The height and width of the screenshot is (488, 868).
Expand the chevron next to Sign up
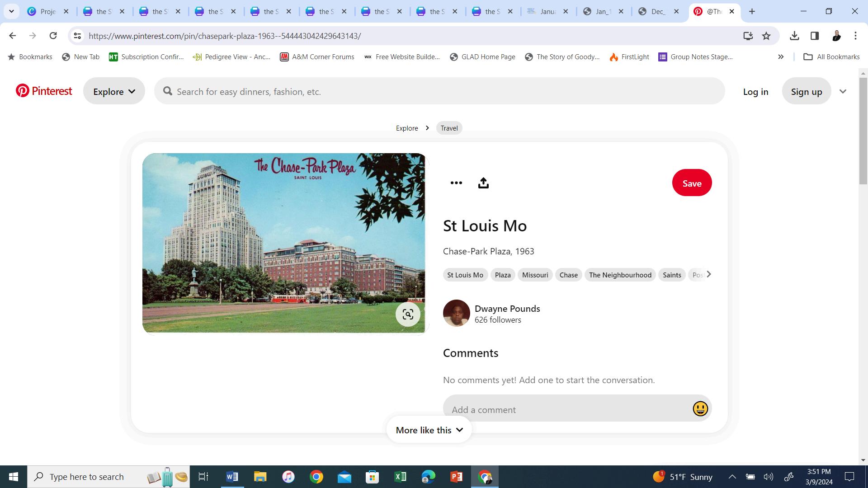click(843, 91)
